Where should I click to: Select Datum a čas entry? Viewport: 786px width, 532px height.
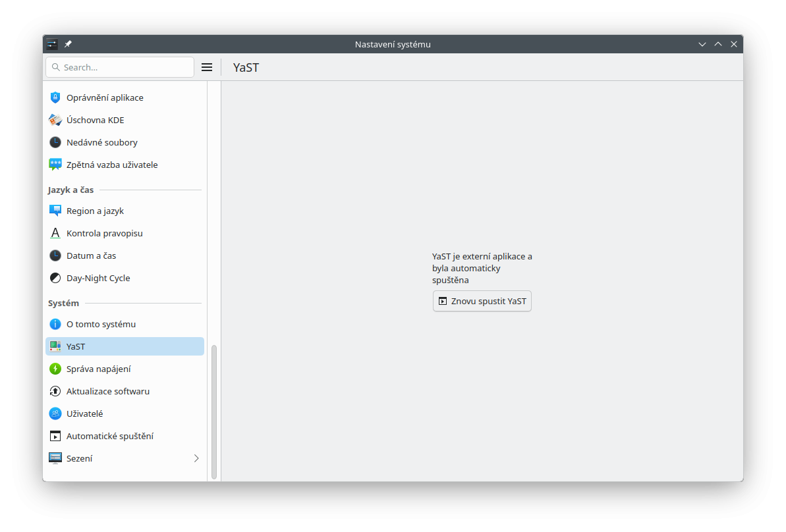click(91, 255)
